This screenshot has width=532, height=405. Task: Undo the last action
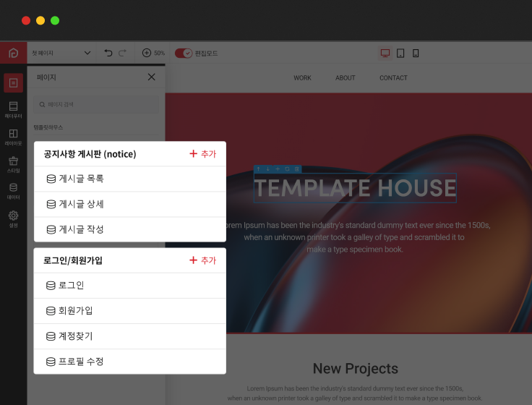point(108,53)
